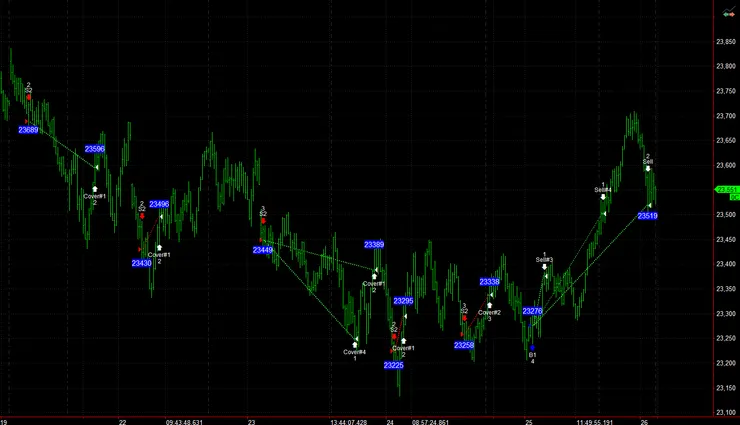Click the 13:44:07.428 timestamp on time axis
Image resolution: width=740 pixels, height=425 pixels.
coord(349,422)
